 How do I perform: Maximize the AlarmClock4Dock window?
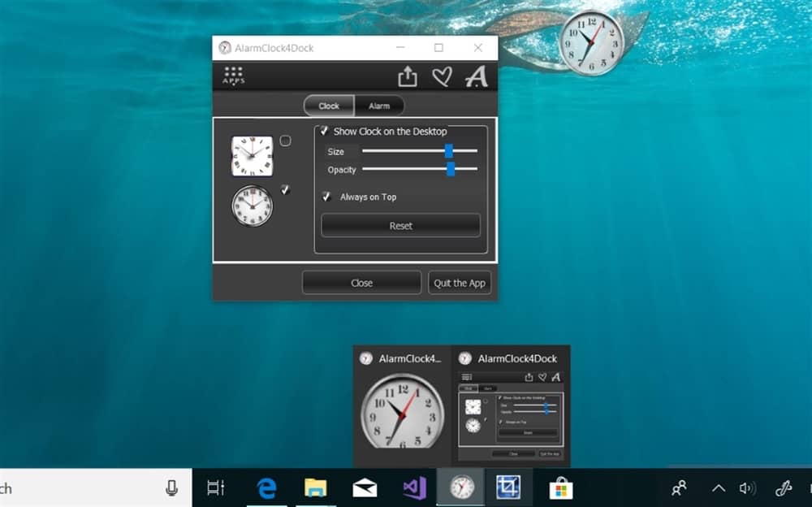pos(438,48)
